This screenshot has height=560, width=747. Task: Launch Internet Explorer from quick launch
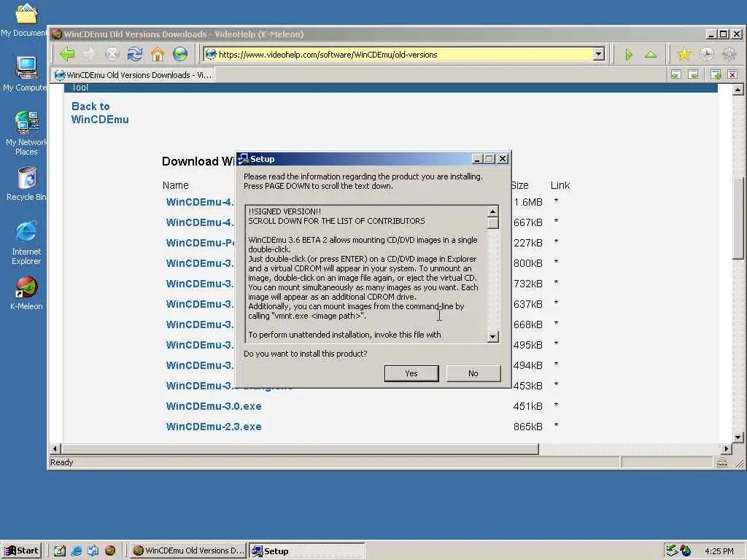[x=76, y=551]
